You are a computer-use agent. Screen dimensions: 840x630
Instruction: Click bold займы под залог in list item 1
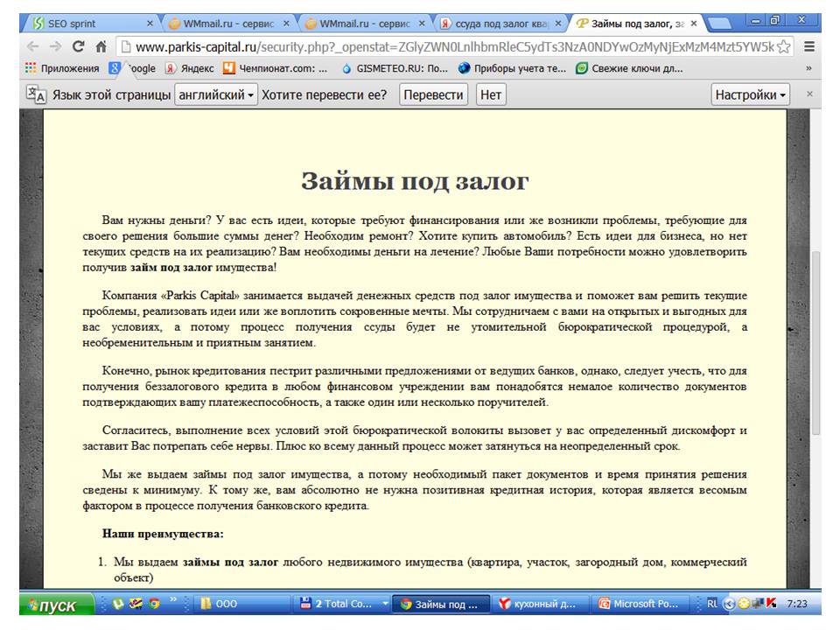click(230, 562)
